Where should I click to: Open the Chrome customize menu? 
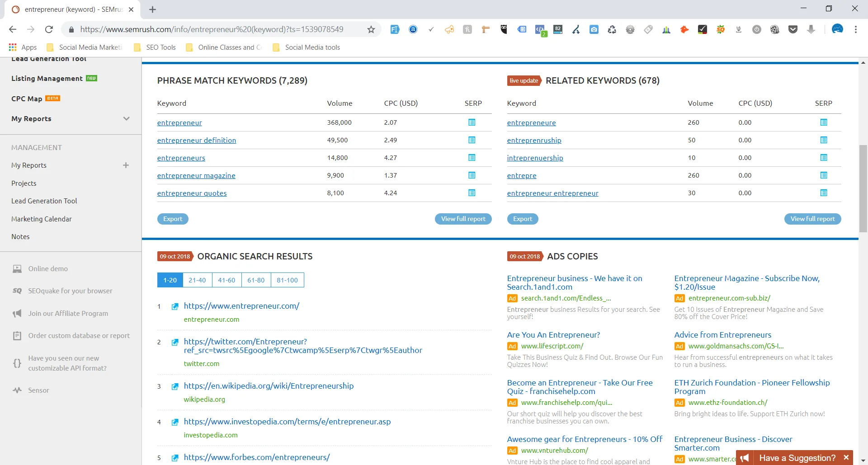[x=855, y=29]
